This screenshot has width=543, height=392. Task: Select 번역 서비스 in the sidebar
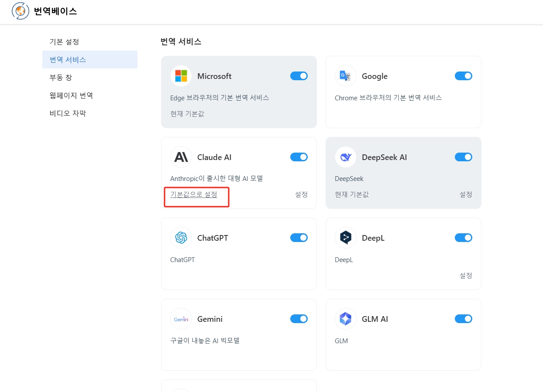point(90,60)
